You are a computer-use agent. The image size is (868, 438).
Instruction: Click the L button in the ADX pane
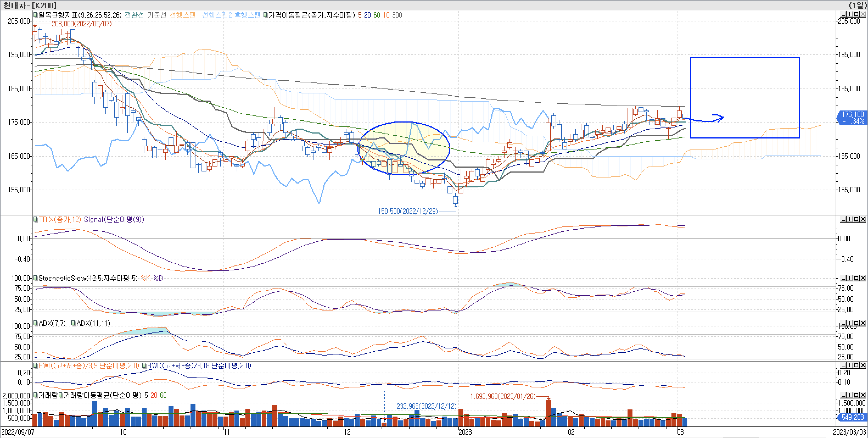click(x=843, y=323)
